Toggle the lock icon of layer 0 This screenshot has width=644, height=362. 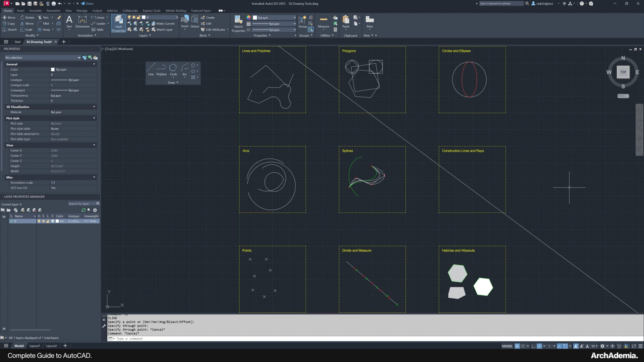click(48, 221)
